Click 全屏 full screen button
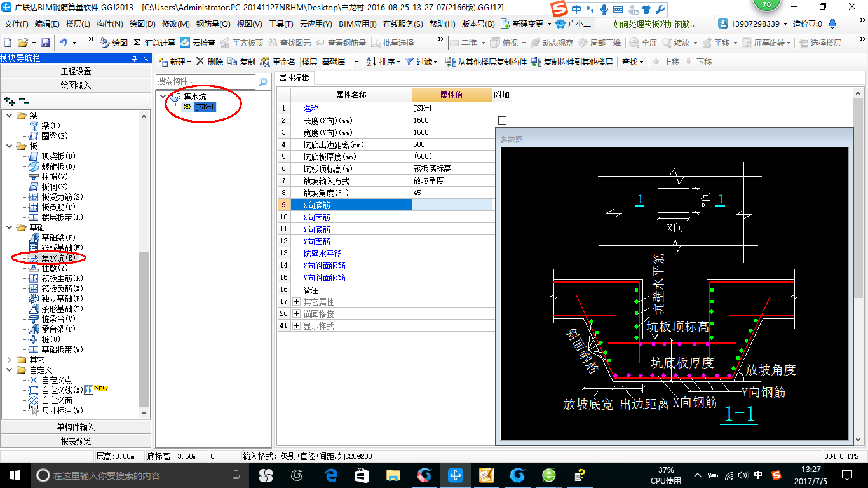 [x=643, y=43]
